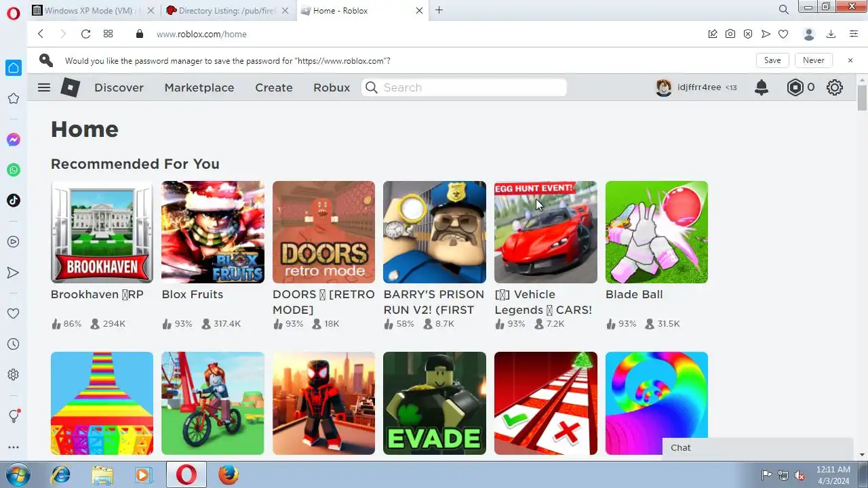Click the lightbulb icon in sidebar
Screen dimensions: 868x488
click(14, 416)
